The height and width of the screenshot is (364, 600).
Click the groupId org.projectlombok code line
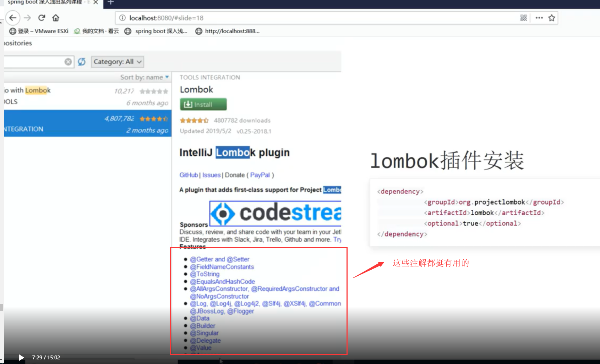tap(493, 202)
